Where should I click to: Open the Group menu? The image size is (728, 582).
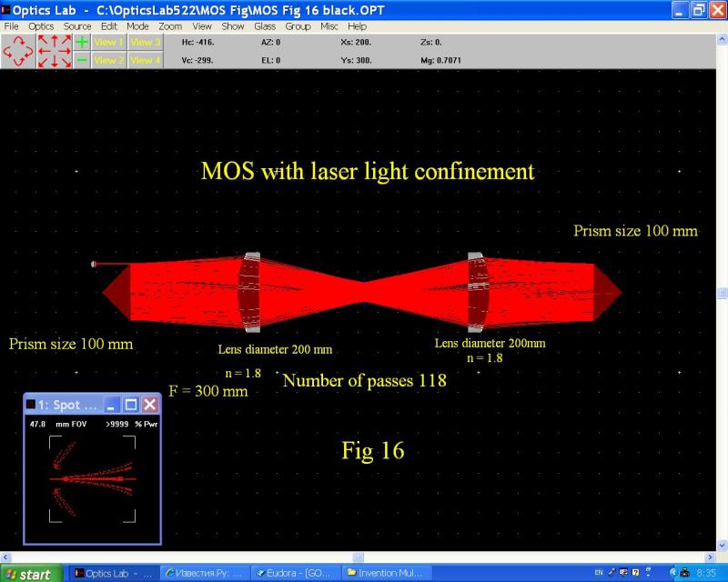pyautogui.click(x=298, y=26)
